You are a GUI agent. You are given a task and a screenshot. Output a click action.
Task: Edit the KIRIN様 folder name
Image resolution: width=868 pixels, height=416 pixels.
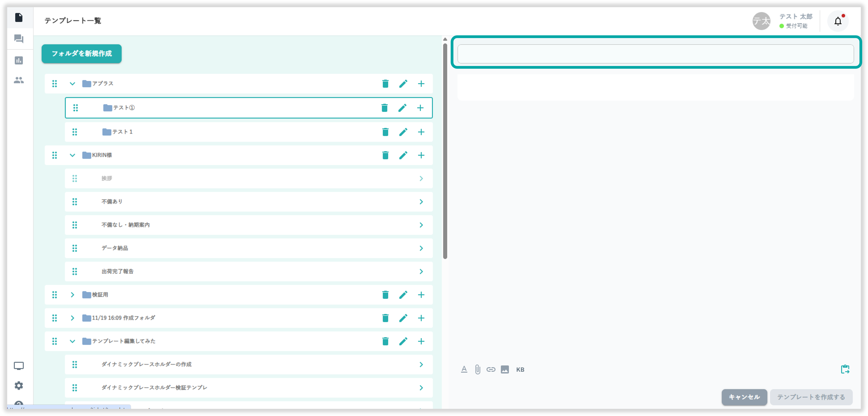(403, 155)
